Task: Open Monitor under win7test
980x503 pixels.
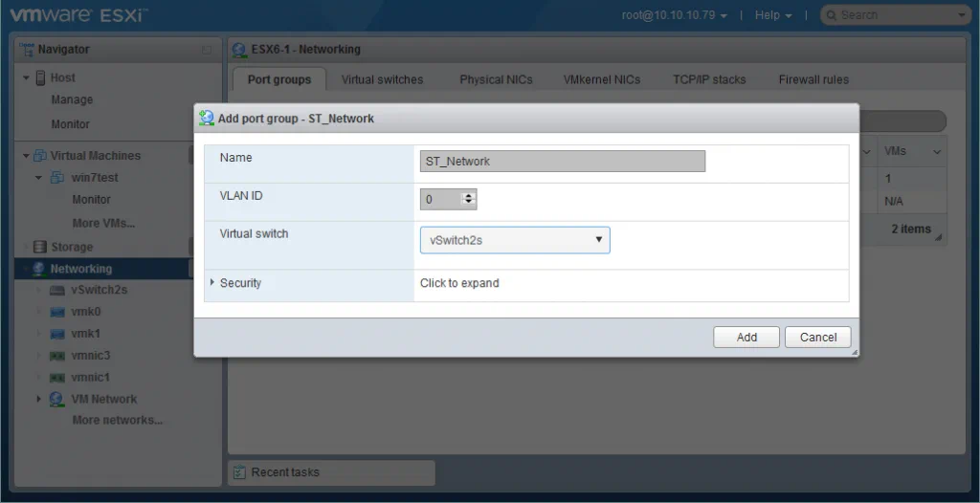Action: [x=91, y=200]
